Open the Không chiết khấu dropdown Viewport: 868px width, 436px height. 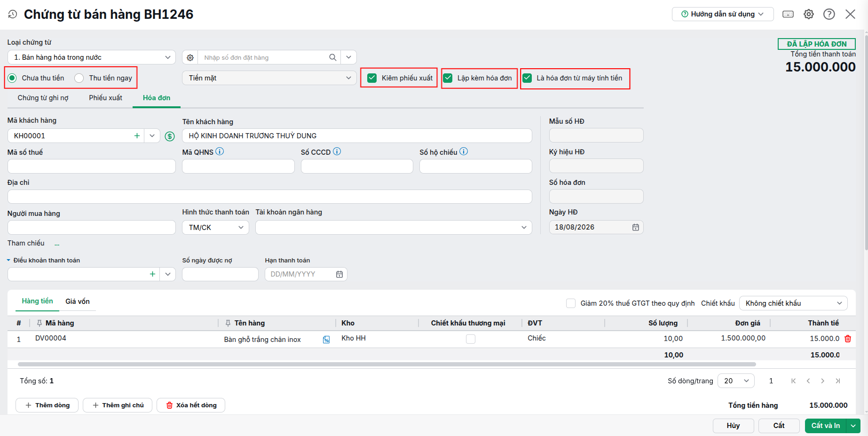point(793,303)
